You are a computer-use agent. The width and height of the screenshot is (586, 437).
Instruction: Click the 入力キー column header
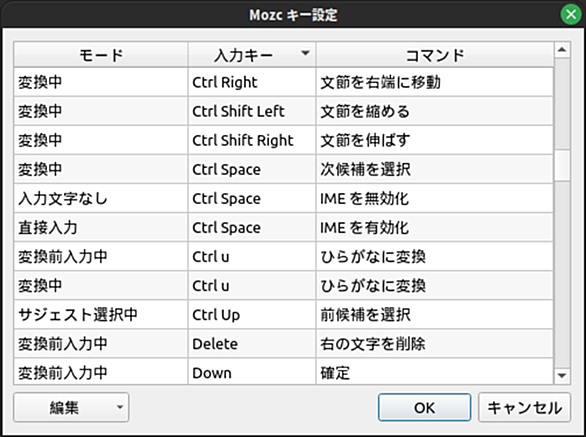[x=252, y=55]
